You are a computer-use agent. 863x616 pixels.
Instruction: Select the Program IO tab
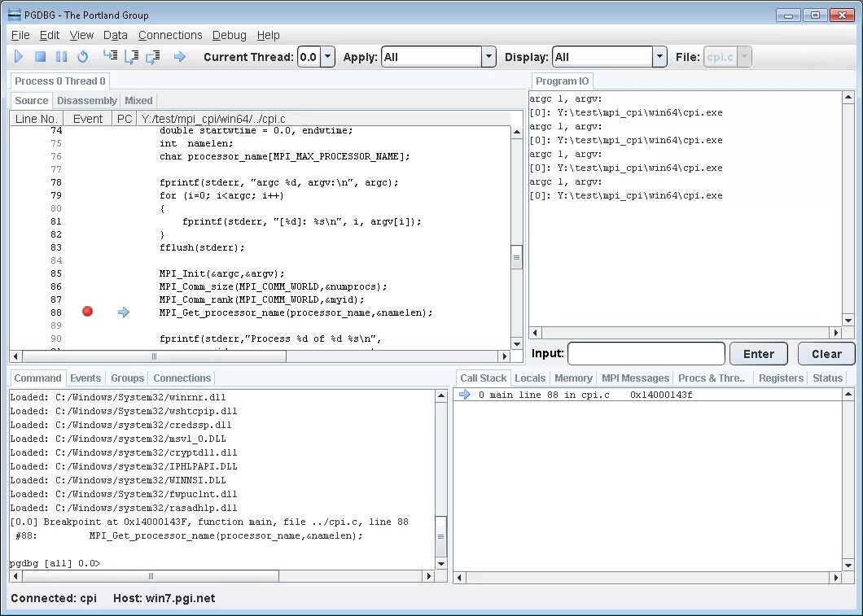(562, 81)
